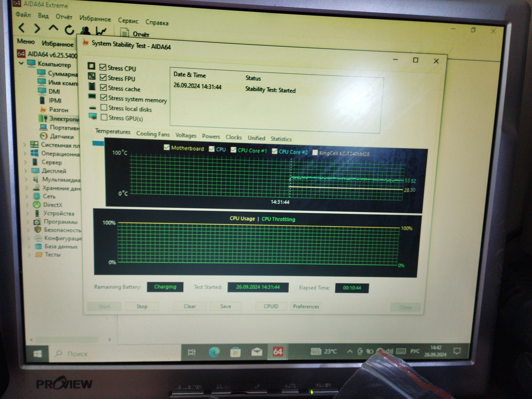Switch to Statistics tab
This screenshot has width=532, height=399.
[281, 139]
